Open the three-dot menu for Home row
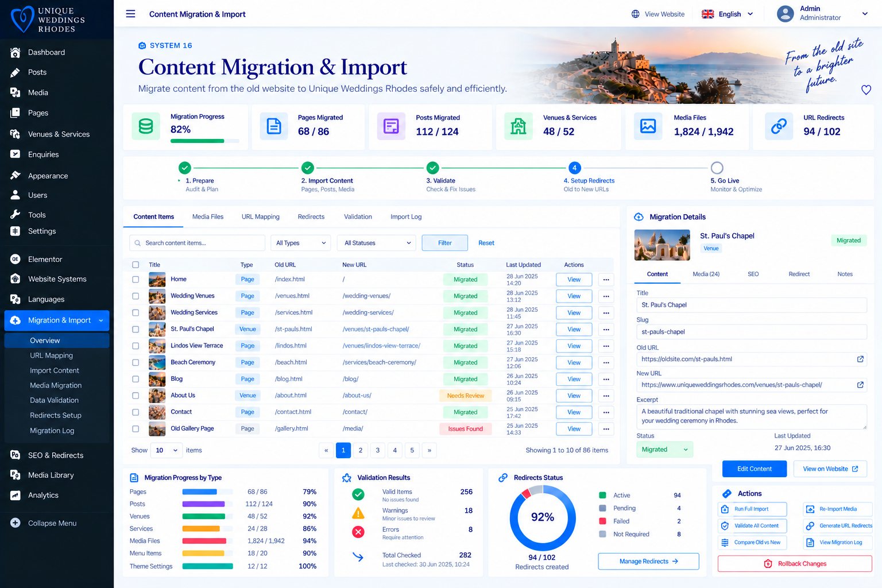882x588 pixels. [x=606, y=280]
